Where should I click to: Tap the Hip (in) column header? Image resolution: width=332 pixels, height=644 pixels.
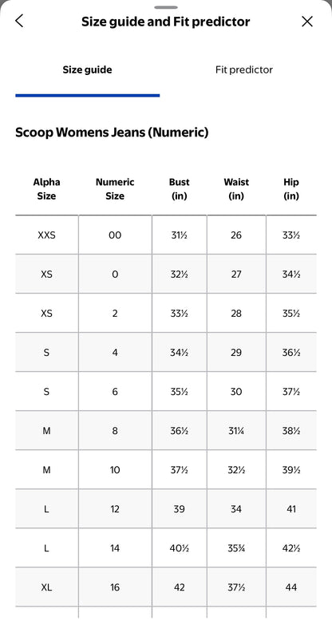pos(291,189)
